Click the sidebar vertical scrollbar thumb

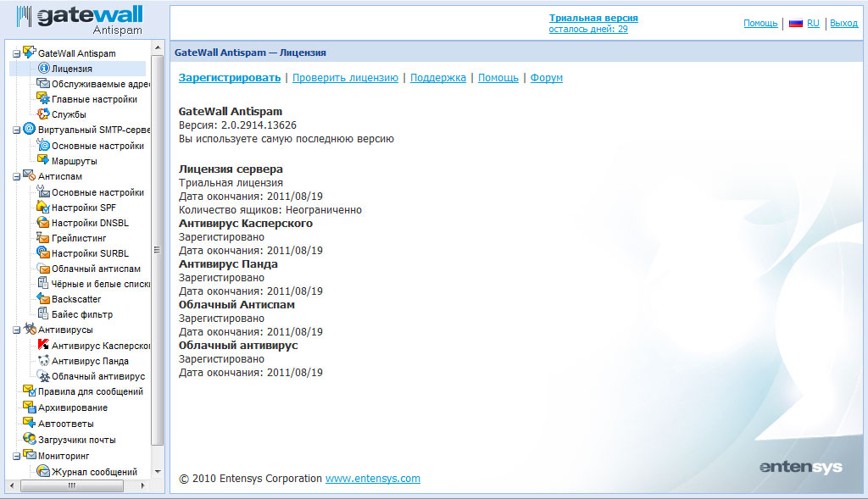pos(157,249)
